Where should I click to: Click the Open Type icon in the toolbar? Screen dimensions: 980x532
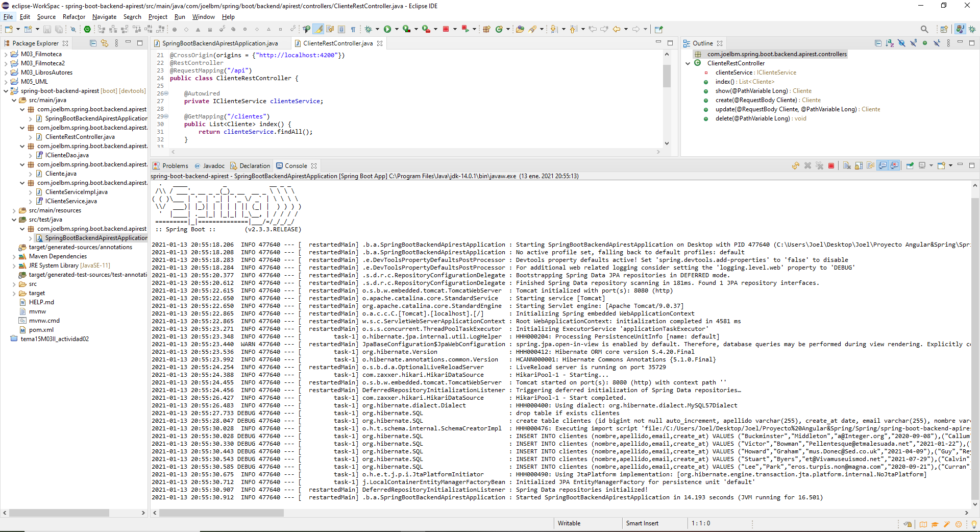tap(520, 29)
